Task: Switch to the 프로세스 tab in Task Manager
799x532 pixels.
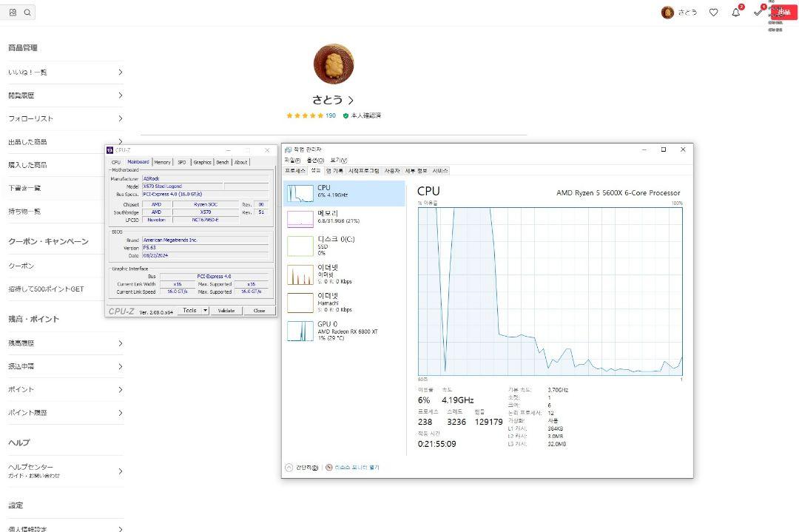Action: click(295, 171)
